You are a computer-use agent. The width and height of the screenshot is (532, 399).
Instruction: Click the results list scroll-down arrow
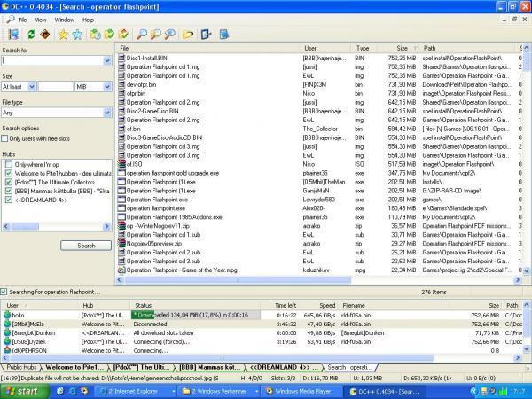[x=526, y=270]
